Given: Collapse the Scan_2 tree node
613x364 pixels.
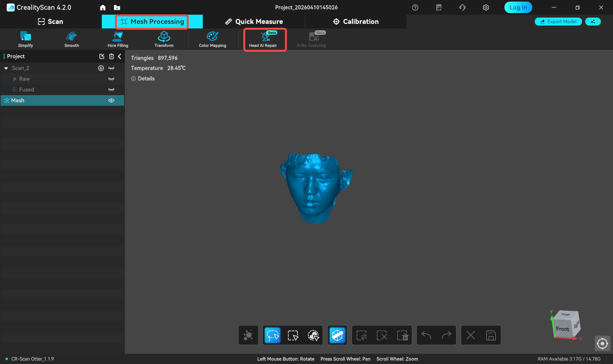Looking at the screenshot, I should pyautogui.click(x=6, y=68).
